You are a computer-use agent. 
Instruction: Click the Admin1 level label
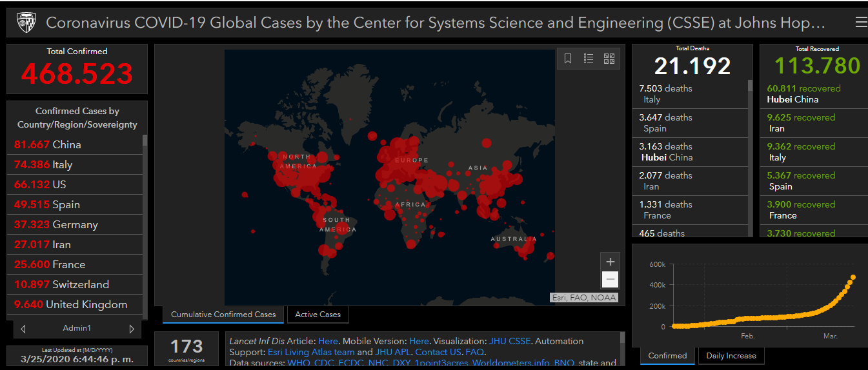[x=77, y=329]
